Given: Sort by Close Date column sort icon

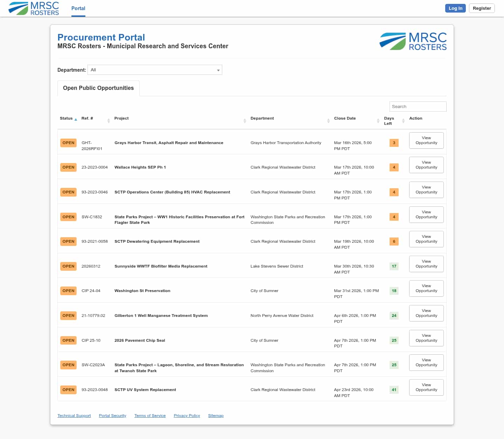Looking at the screenshot, I should (x=378, y=121).
